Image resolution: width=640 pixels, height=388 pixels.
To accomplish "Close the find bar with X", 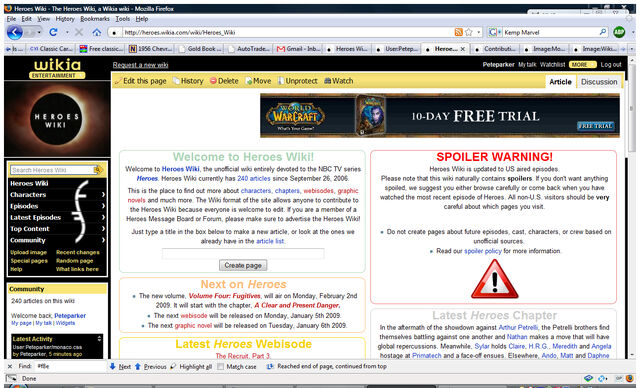I will pos(10,366).
